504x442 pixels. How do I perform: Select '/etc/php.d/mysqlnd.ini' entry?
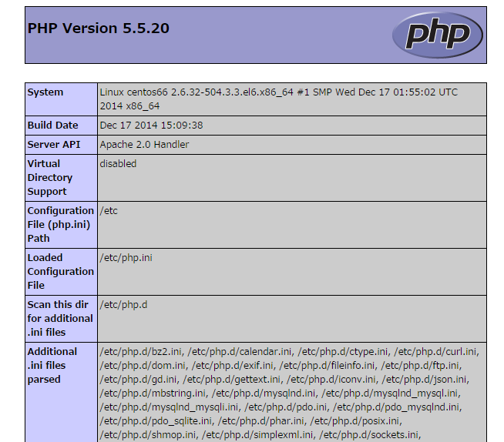(264, 393)
